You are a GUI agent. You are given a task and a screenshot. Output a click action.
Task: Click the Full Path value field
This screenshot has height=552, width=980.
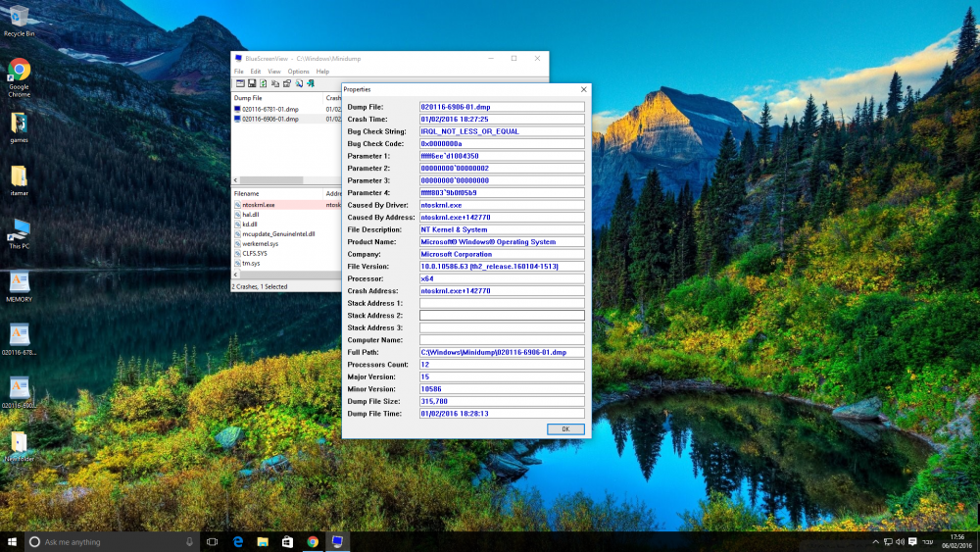[x=502, y=352]
